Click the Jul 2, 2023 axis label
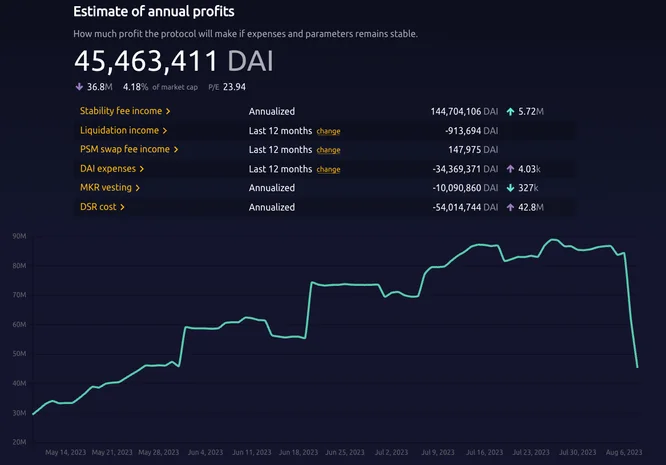Image resolution: width=666 pixels, height=465 pixels. coord(391,452)
